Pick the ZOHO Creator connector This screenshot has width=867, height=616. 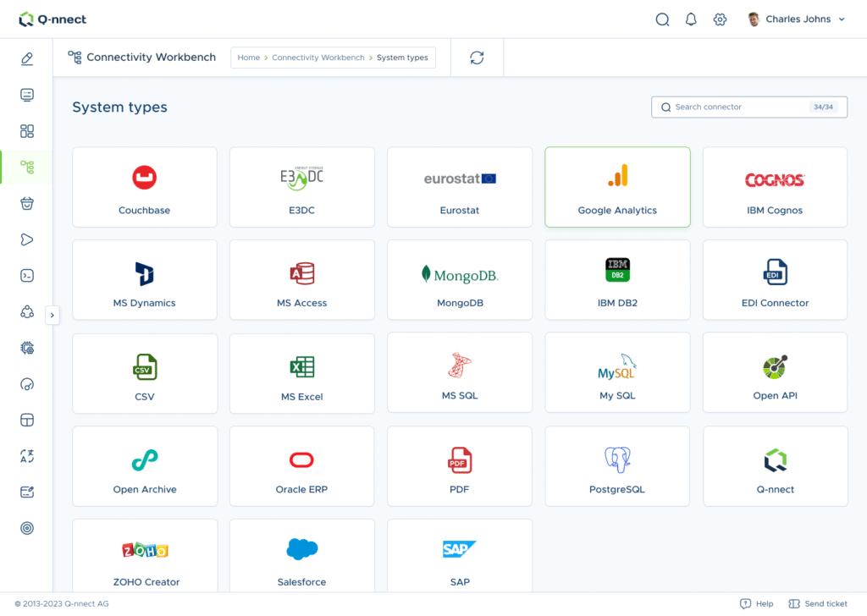click(x=144, y=555)
